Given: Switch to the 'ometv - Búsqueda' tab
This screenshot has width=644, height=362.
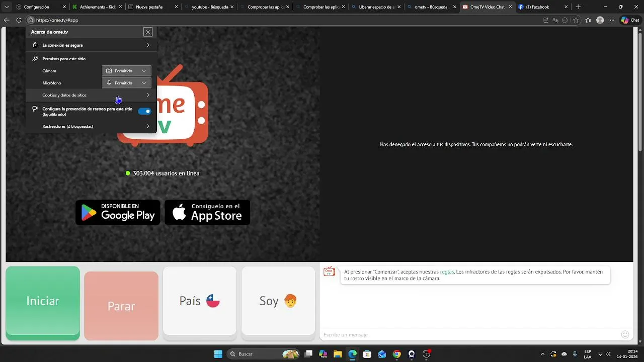Looking at the screenshot, I should 431,7.
